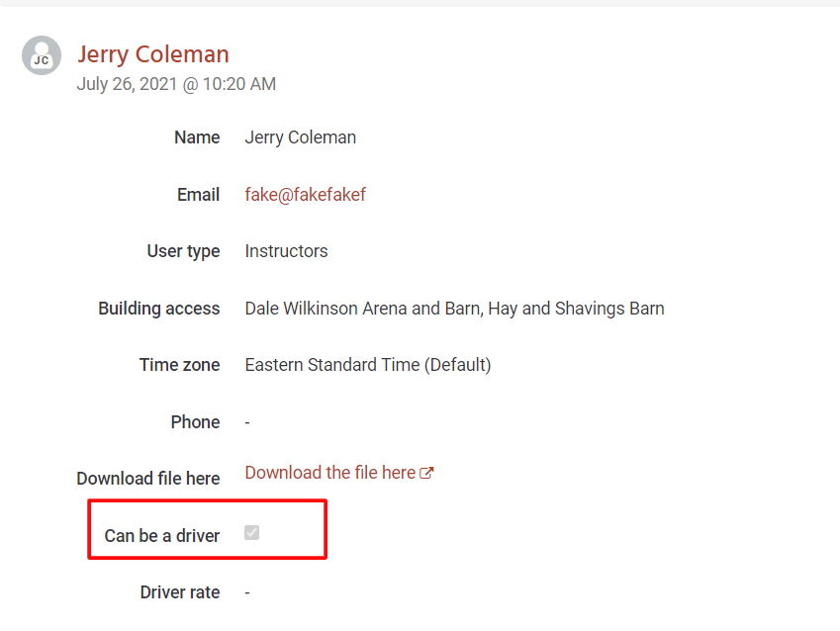Click the Can be a driver label
The width and height of the screenshot is (840, 631).
[x=162, y=536]
